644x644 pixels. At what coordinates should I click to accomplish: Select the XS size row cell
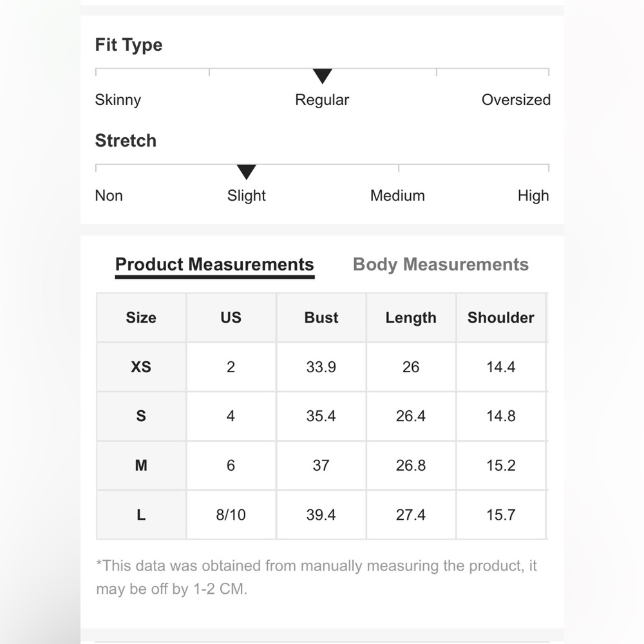tap(141, 367)
